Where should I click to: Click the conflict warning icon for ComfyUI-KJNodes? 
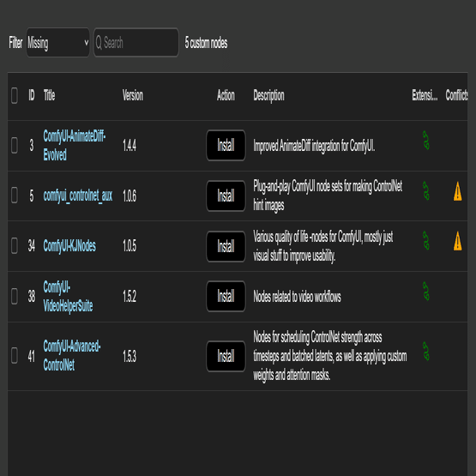pos(457,241)
